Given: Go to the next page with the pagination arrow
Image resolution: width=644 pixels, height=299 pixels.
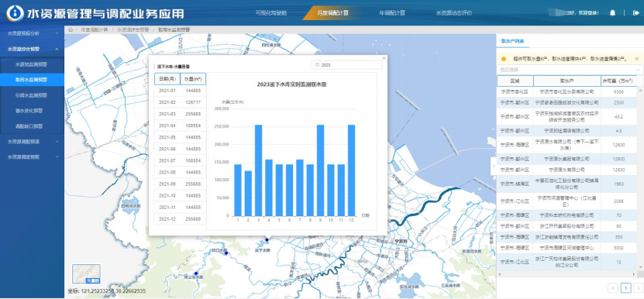Looking at the screenshot, I should pyautogui.click(x=639, y=287).
